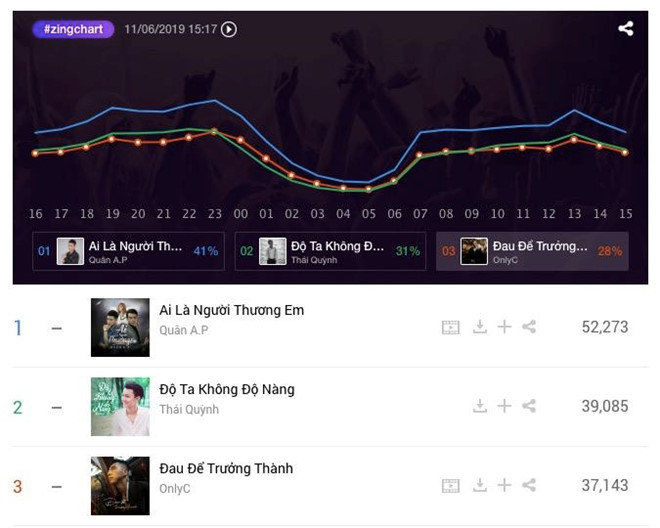Click the share icon in chart header
Image resolution: width=660 pixels, height=528 pixels.
[625, 29]
